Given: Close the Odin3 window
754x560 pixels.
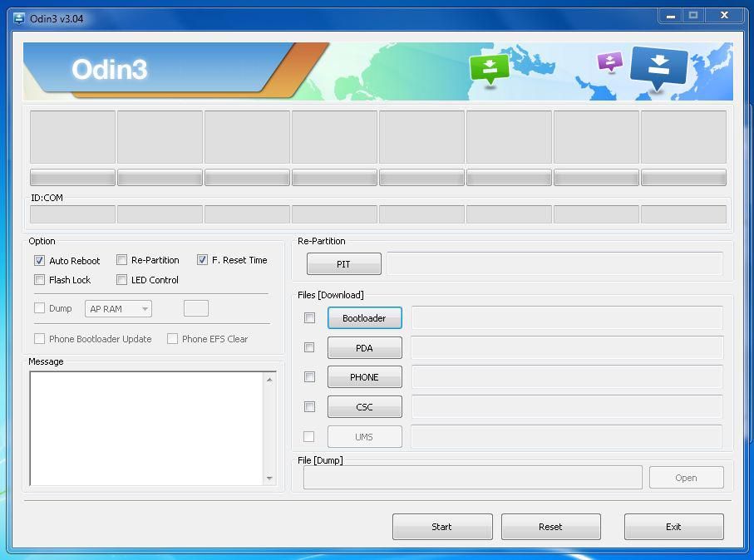Looking at the screenshot, I should tap(724, 16).
